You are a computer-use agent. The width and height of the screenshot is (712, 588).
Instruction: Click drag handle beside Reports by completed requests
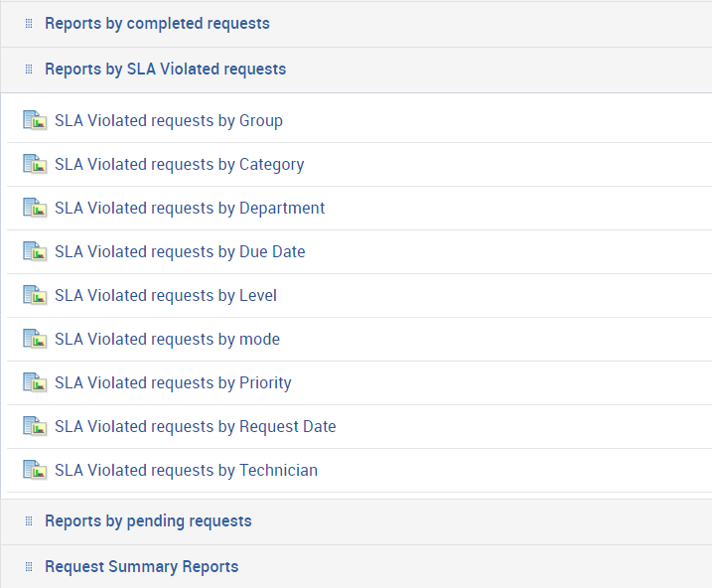point(29,23)
